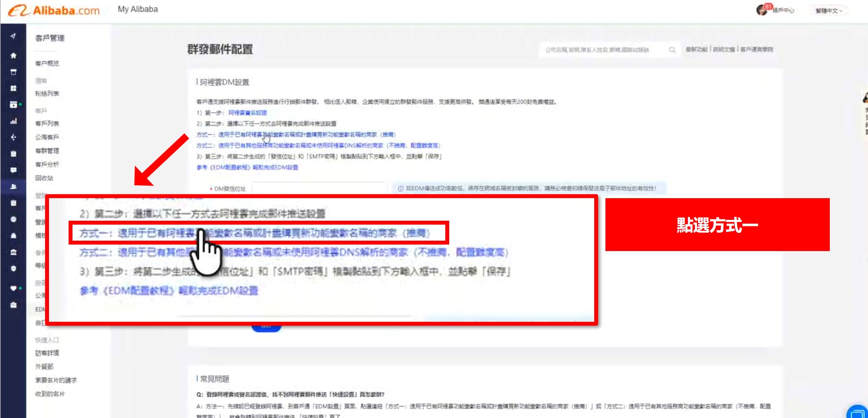Screen dimensions: 868x418
Task: Click the paper plane icon atop sidebar
Action: click(x=13, y=36)
